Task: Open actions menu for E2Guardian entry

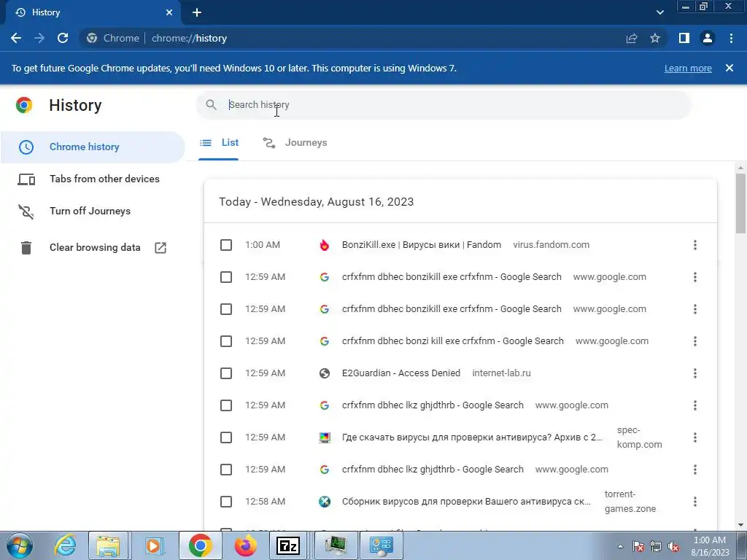Action: click(695, 373)
